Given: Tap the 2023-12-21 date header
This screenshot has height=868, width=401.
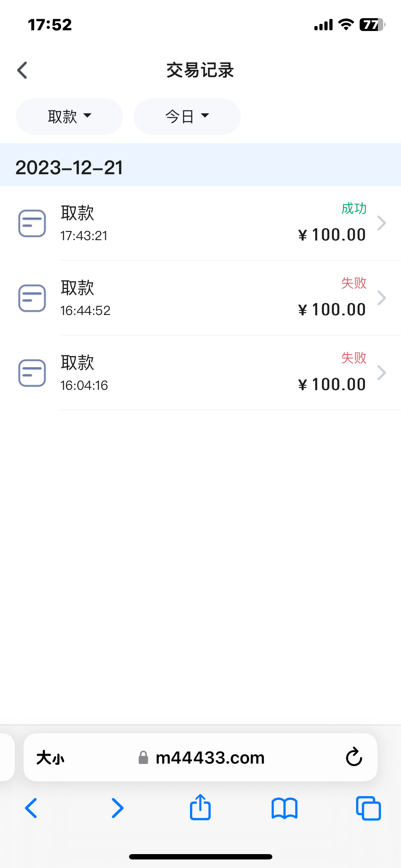Looking at the screenshot, I should (x=69, y=167).
